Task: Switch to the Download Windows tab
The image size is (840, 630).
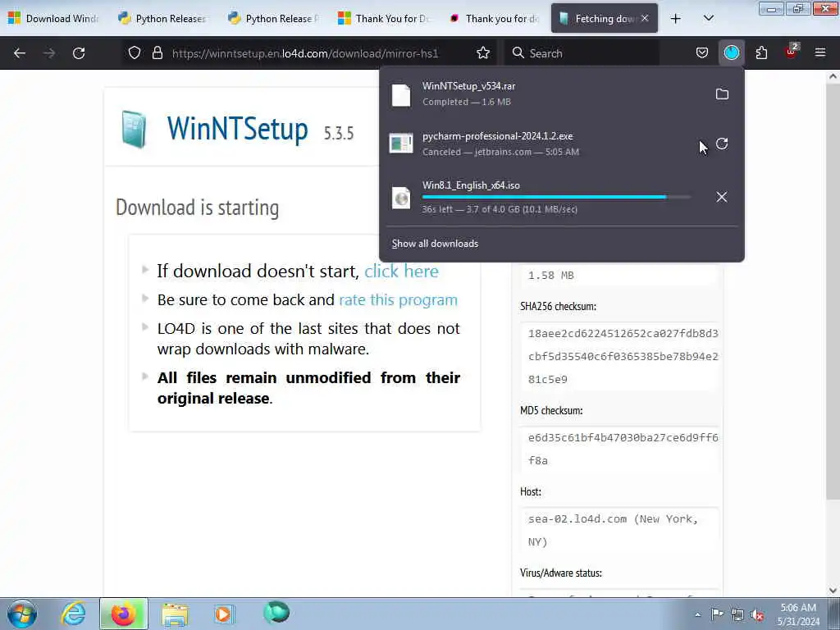Action: click(54, 19)
